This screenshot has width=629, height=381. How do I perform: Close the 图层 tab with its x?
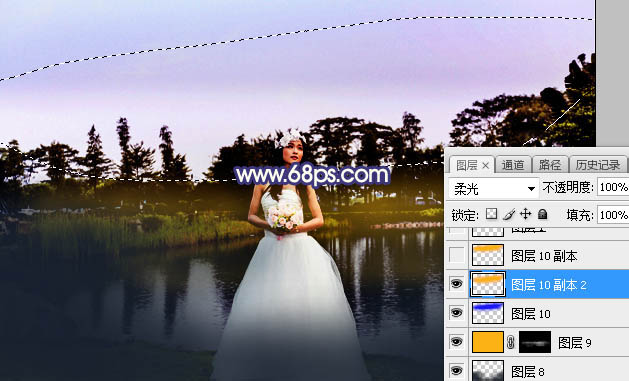(x=485, y=165)
